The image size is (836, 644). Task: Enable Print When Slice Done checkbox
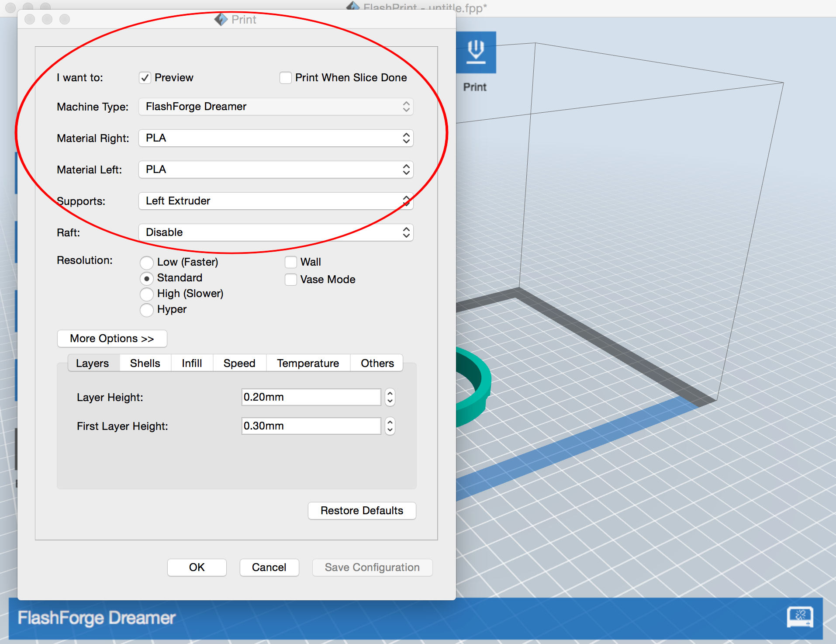(x=286, y=78)
